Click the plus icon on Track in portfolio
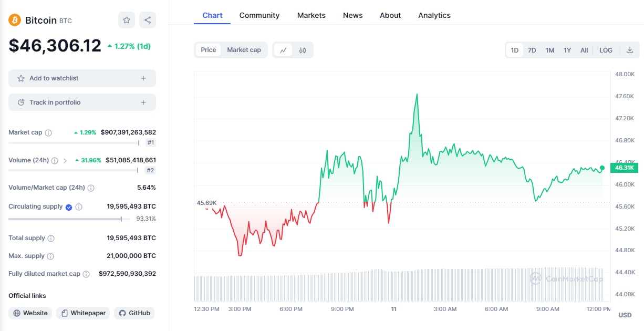644x331 pixels. [x=143, y=102]
